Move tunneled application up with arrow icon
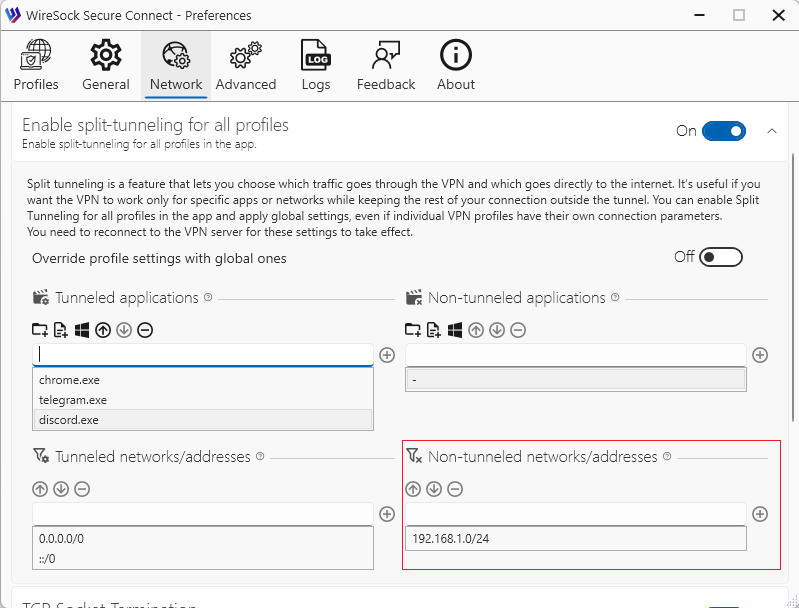799x608 pixels. [x=103, y=330]
